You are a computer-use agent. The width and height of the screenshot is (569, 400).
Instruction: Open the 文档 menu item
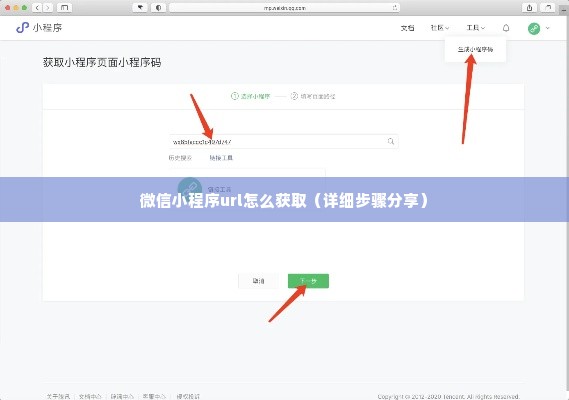[408, 28]
